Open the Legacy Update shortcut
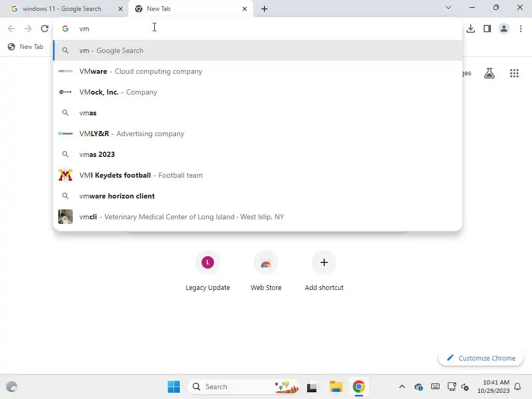Viewport: 532px width, 399px height. click(x=208, y=271)
